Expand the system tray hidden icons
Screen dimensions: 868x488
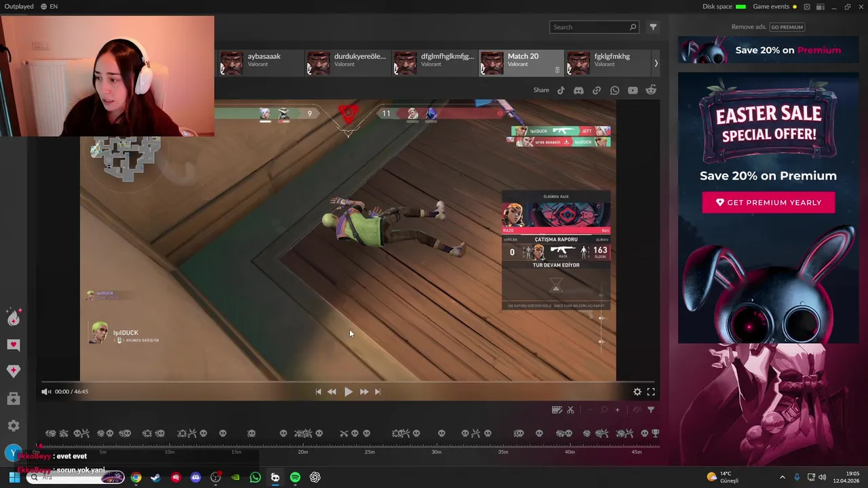pyautogui.click(x=782, y=477)
